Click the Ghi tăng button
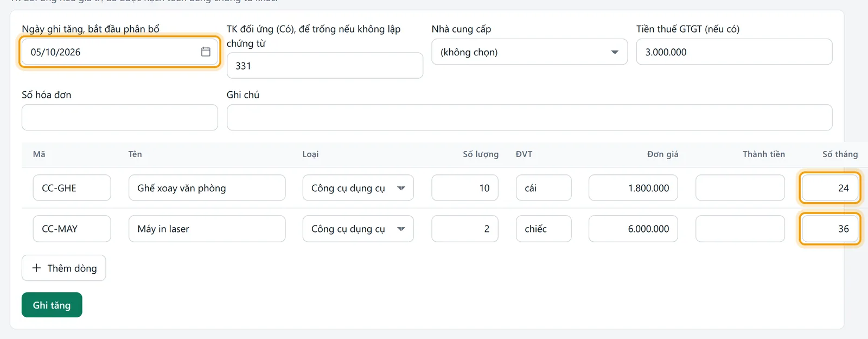This screenshot has height=339, width=868. tap(52, 305)
